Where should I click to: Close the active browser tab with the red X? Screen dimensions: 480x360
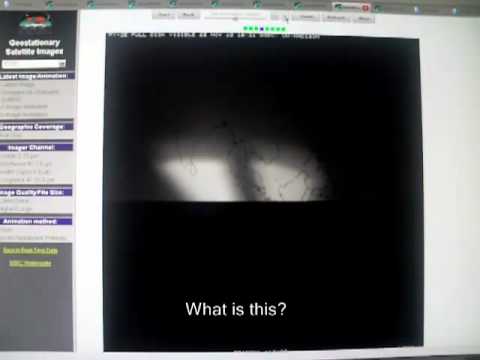pos(365,7)
